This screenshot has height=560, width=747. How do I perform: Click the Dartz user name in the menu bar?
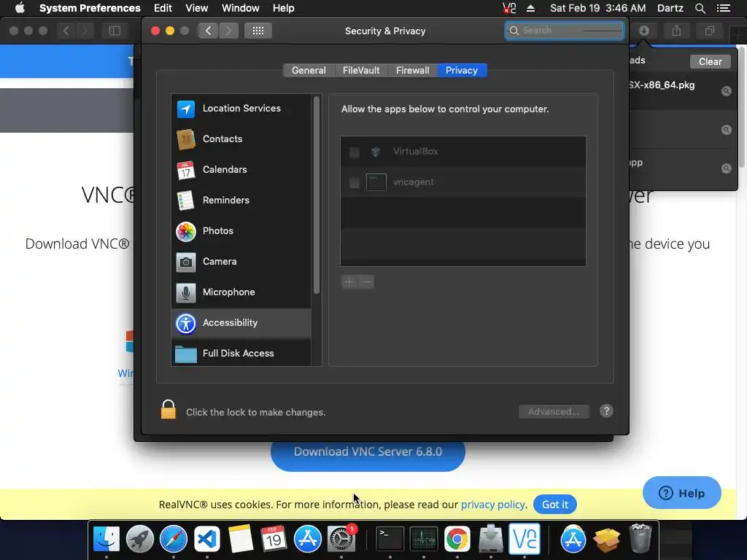670,8
